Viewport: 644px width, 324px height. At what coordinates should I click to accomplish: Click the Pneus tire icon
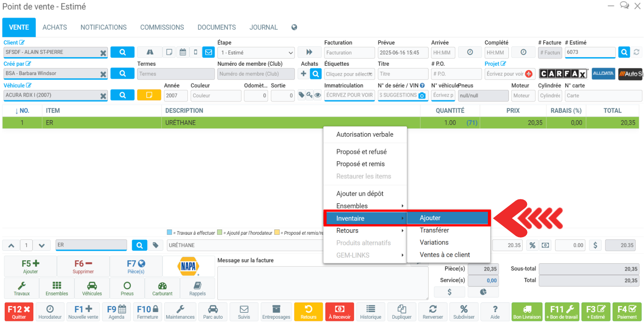[127, 289]
